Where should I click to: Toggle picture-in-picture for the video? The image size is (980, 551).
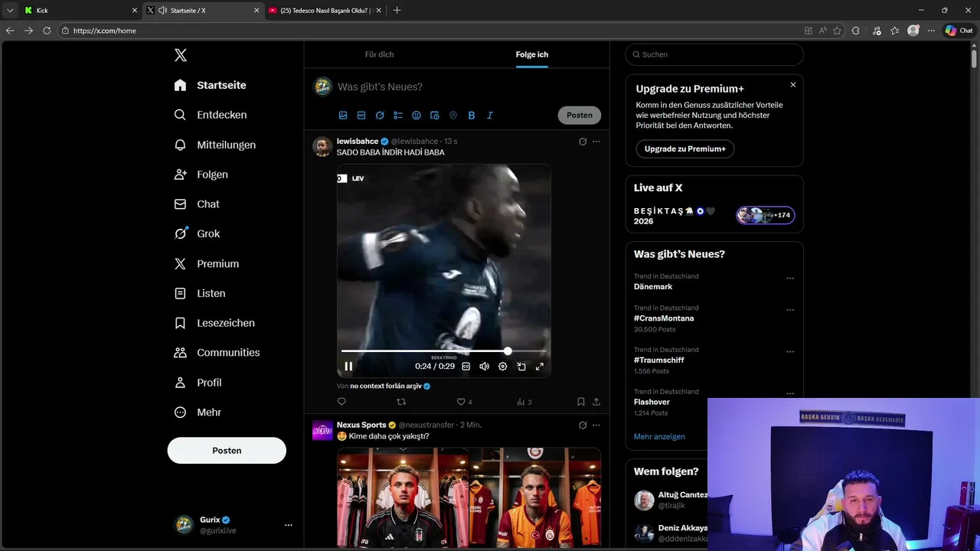point(521,367)
